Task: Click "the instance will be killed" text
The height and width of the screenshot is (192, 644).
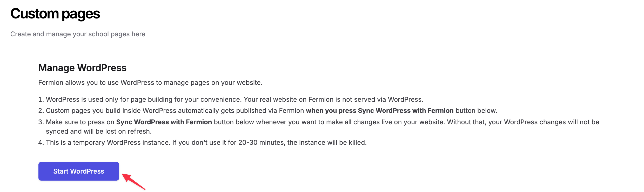Action: point(327,142)
